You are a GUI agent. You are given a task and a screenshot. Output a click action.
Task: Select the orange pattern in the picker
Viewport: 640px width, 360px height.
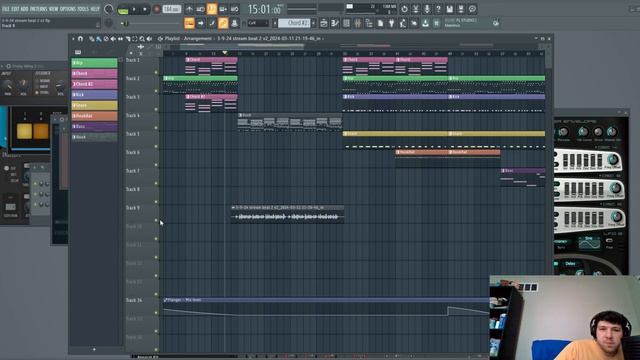94,116
